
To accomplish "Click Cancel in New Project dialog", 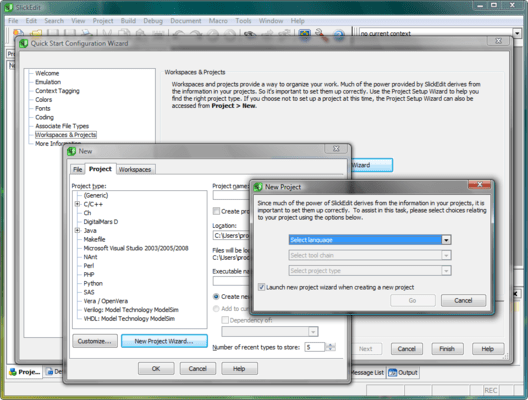I will (463, 300).
